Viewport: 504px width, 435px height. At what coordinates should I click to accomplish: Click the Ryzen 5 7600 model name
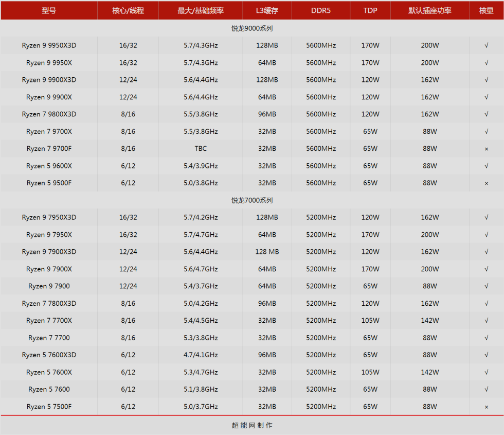click(x=49, y=390)
